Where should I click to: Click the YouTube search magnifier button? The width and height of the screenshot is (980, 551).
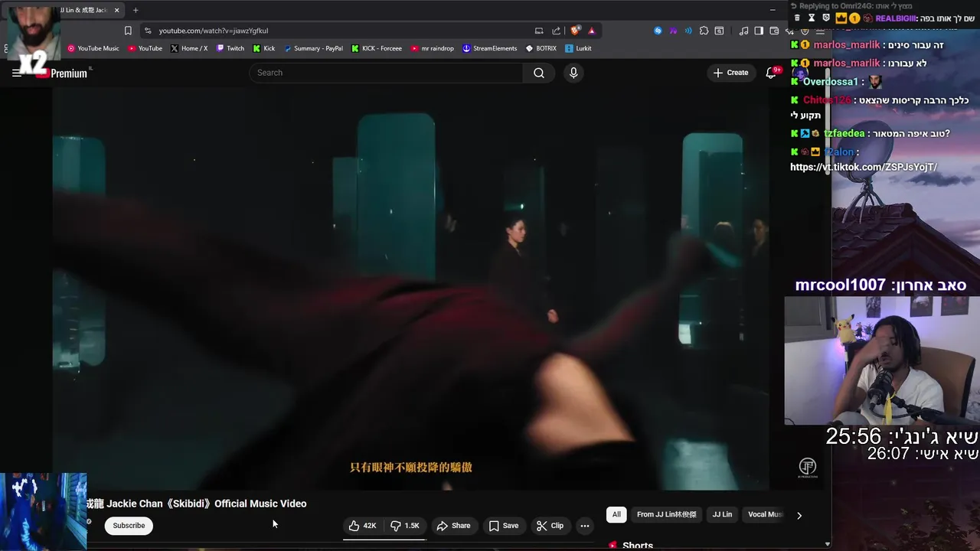tap(539, 73)
